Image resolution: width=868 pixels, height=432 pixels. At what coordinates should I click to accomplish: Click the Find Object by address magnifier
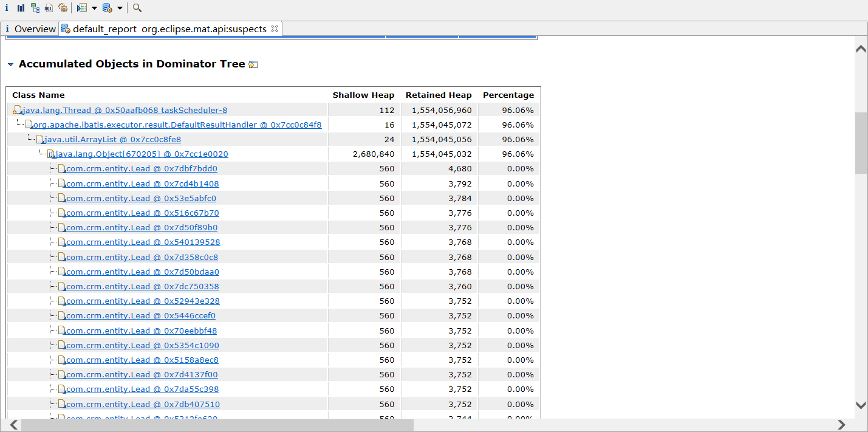click(x=137, y=8)
